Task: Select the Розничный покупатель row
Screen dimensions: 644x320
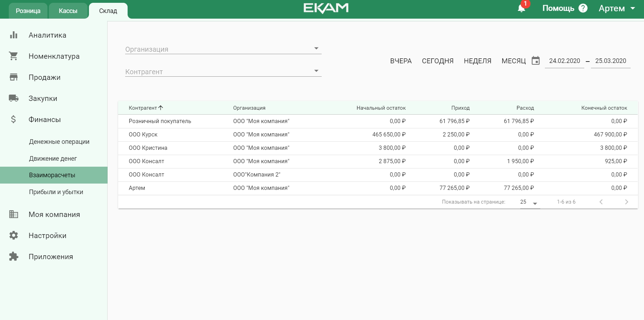Action: coord(378,121)
